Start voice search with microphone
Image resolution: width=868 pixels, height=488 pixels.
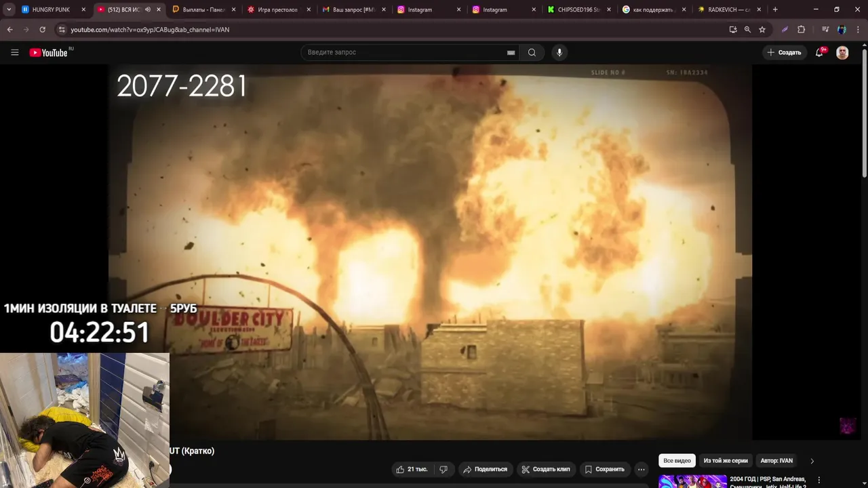tap(559, 52)
